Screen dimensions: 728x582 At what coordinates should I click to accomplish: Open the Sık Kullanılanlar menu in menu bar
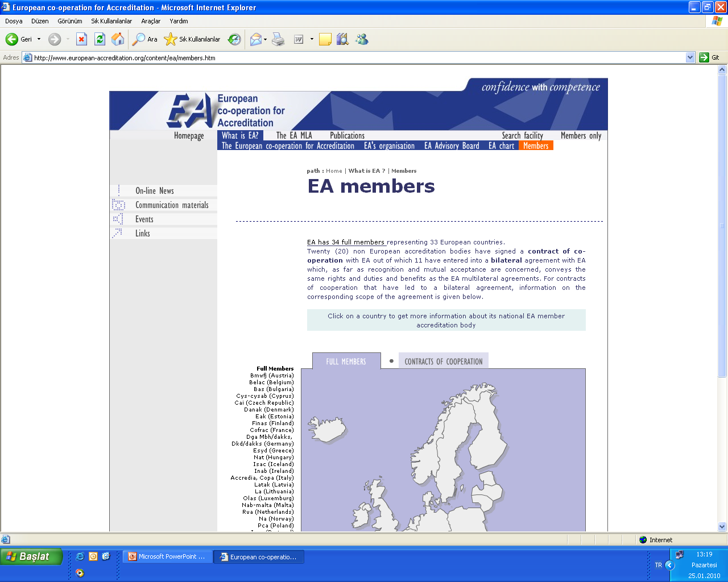tap(111, 21)
